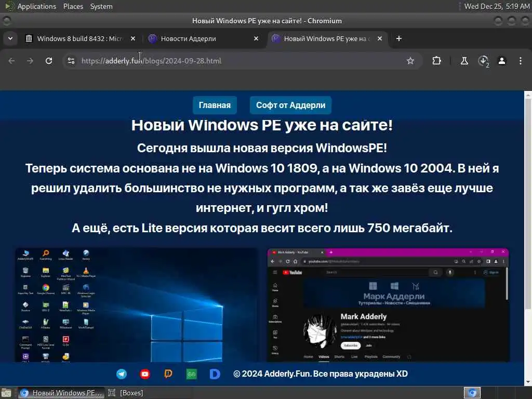The image size is (532, 399).
Task: Switch to Новости Аддерли tab
Action: pos(204,38)
